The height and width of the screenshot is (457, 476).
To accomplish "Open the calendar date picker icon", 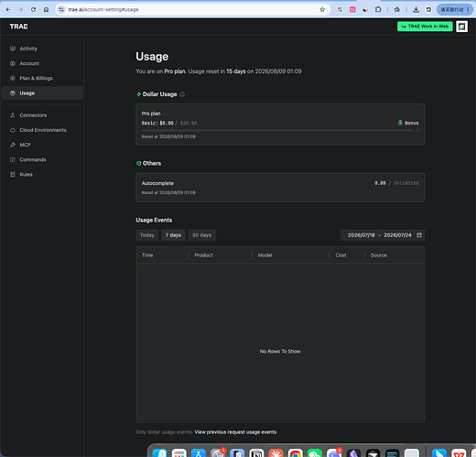I will 419,234.
